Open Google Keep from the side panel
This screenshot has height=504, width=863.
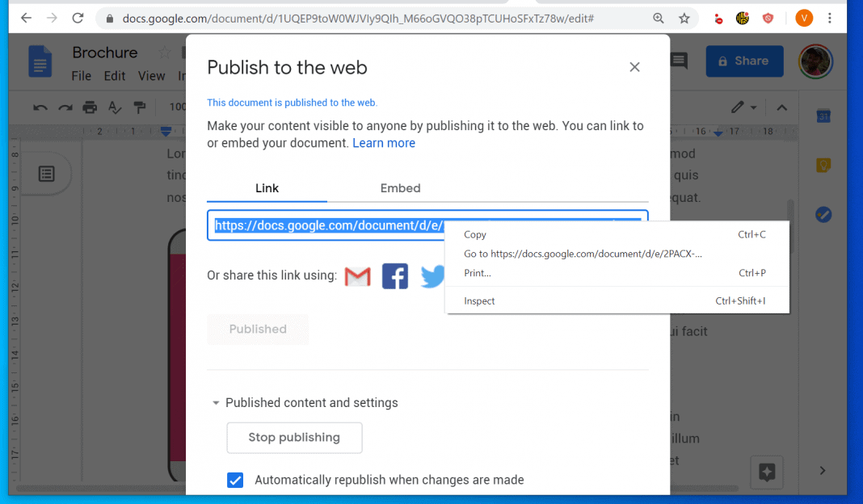point(823,164)
